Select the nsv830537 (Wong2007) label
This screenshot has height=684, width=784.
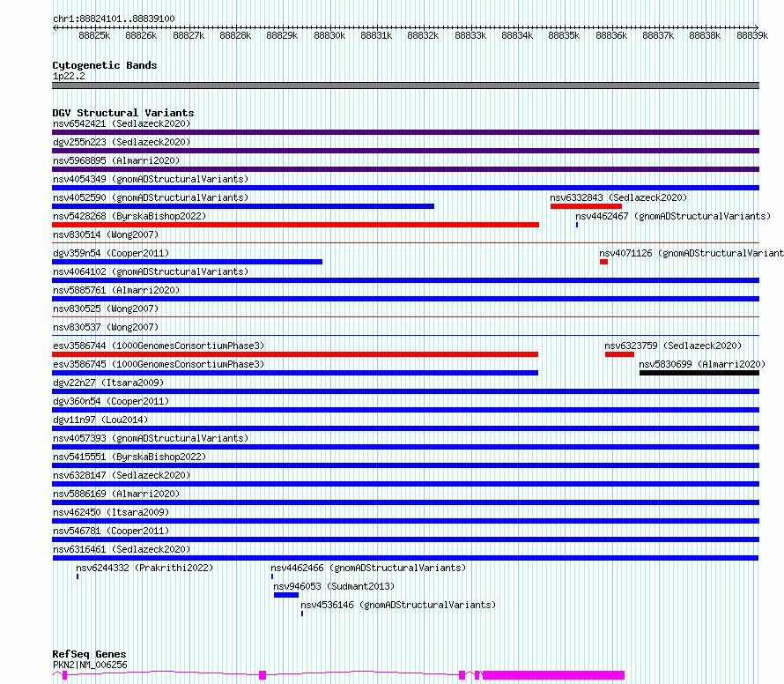tap(106, 327)
